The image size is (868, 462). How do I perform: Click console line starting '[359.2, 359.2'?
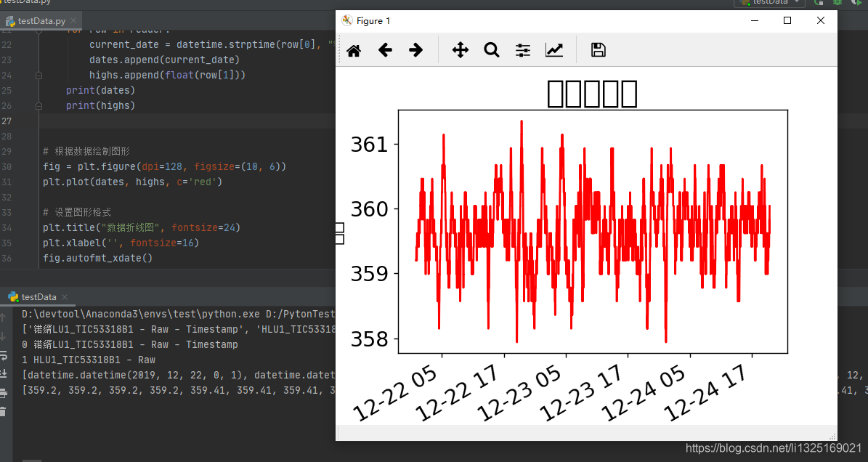[x=178, y=391]
